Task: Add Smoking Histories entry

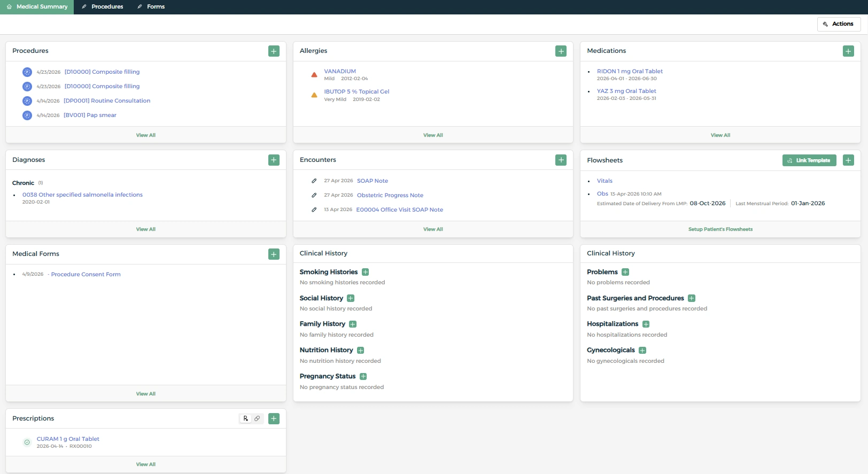Action: pyautogui.click(x=366, y=272)
